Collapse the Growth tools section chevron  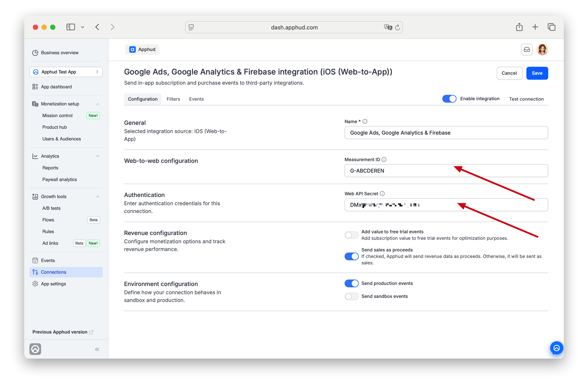[x=97, y=197]
